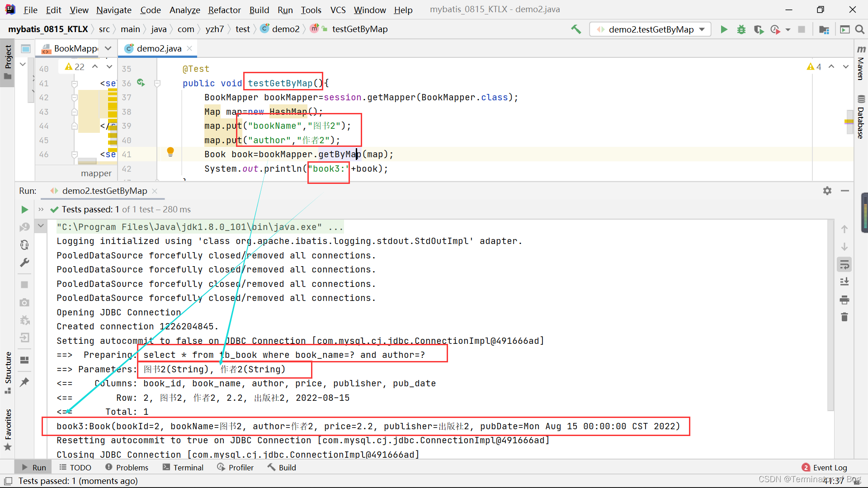The height and width of the screenshot is (488, 868).
Task: Open the Profiler tool tab
Action: click(x=235, y=467)
